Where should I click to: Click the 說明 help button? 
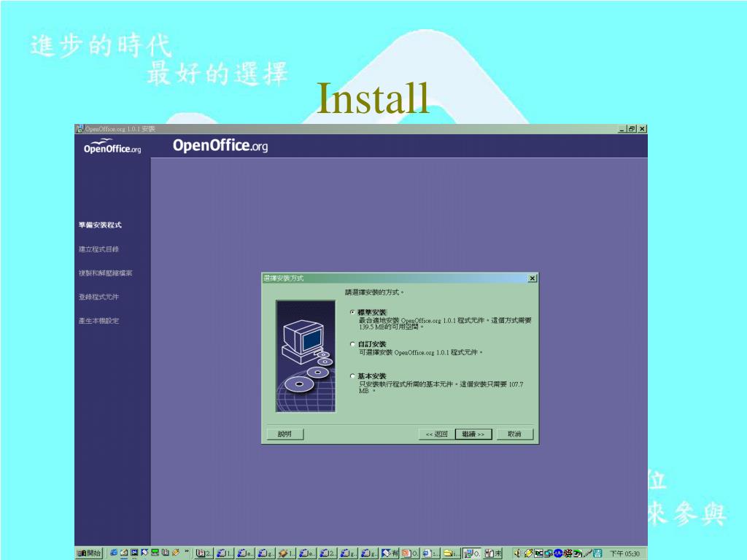point(285,434)
